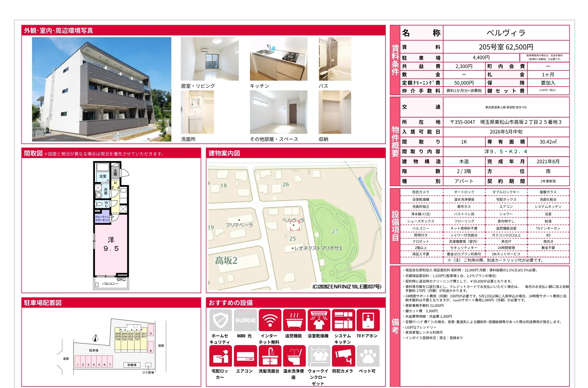The image size is (588, 388).
Task: Click parking space 205 in the layout
Action: (x=118, y=337)
